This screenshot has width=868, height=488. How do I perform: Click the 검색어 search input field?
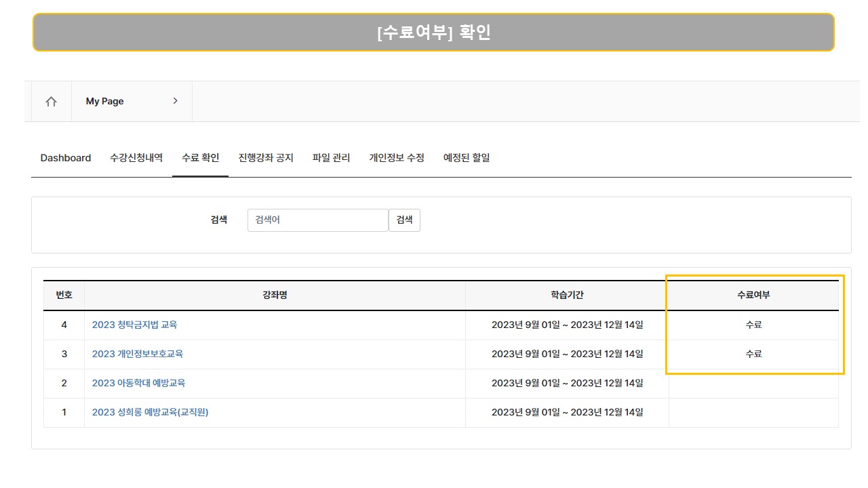317,220
